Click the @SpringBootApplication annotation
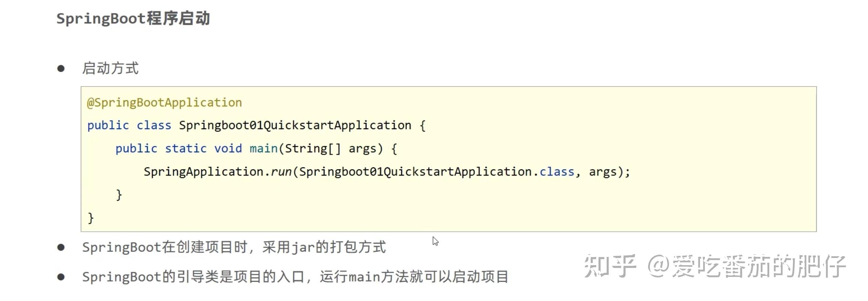 (164, 103)
